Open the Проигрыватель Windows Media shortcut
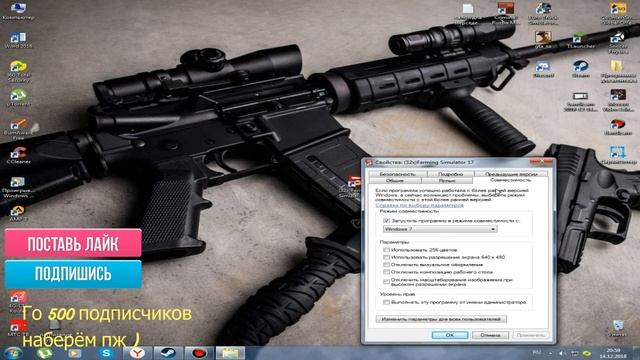This screenshot has height=360, width=640. coord(18,187)
